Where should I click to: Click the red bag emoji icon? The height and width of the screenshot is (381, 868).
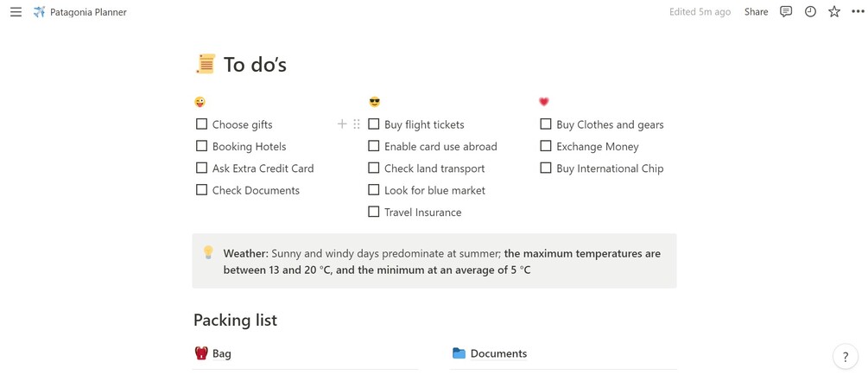pyautogui.click(x=201, y=353)
